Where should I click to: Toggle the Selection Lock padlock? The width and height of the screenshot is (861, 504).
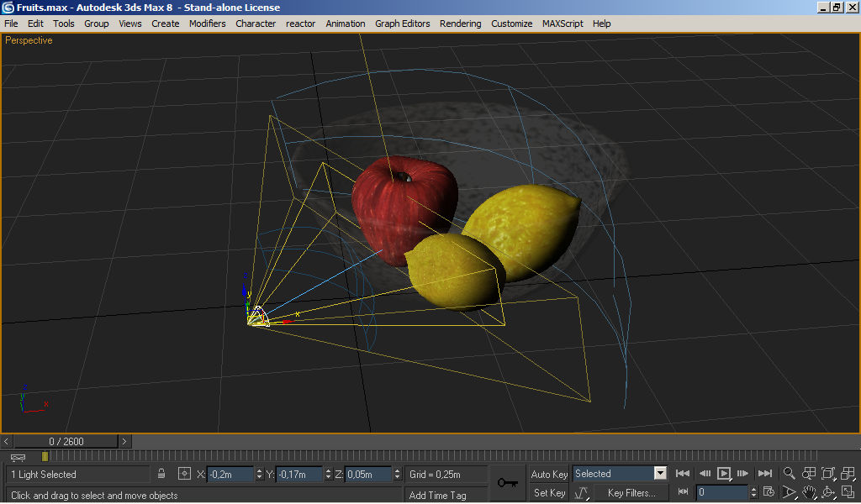point(161,474)
